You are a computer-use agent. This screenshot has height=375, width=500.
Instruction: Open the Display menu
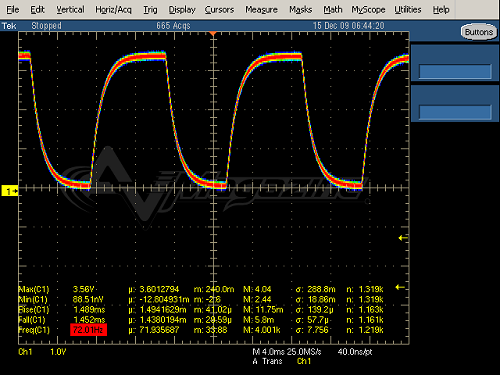pyautogui.click(x=182, y=10)
